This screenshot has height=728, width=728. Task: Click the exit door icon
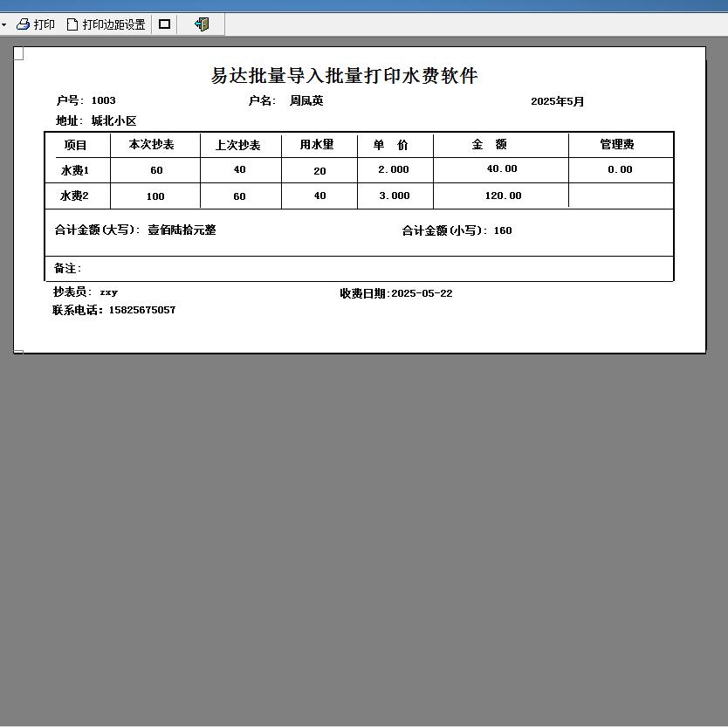coord(202,24)
